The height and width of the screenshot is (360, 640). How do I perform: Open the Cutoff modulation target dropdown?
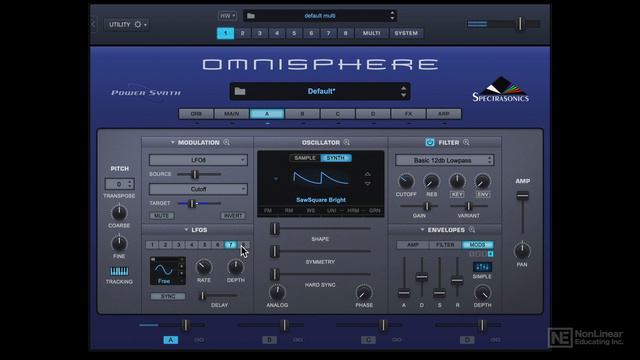point(198,189)
